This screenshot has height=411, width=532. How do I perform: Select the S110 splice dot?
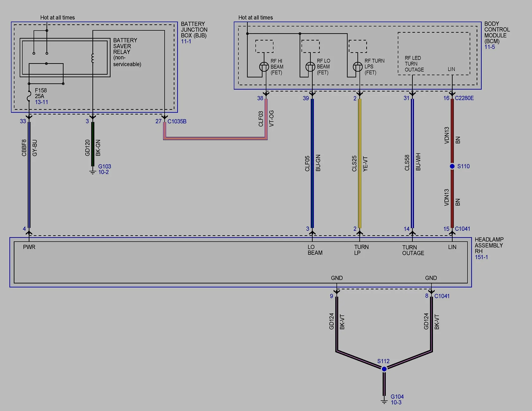pyautogui.click(x=452, y=166)
